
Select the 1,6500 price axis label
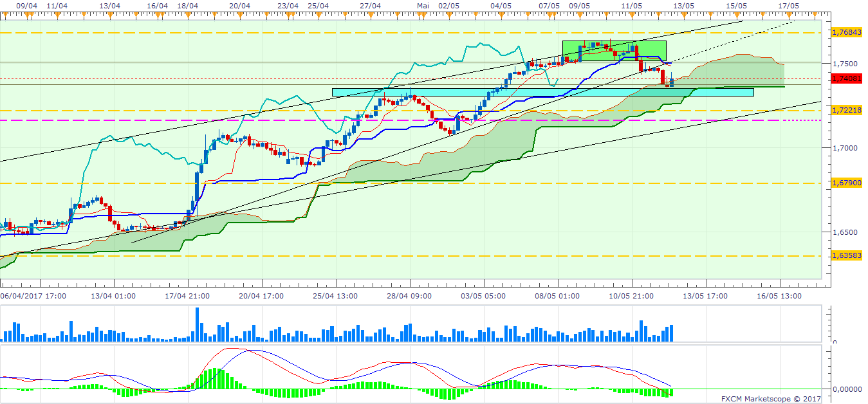[844, 232]
